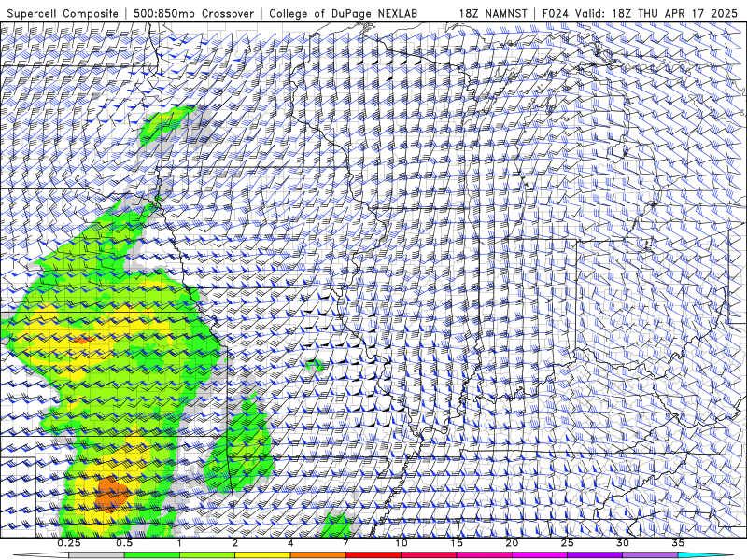
Task: Select the purple 25–30 color bar segment
Action: (595, 555)
